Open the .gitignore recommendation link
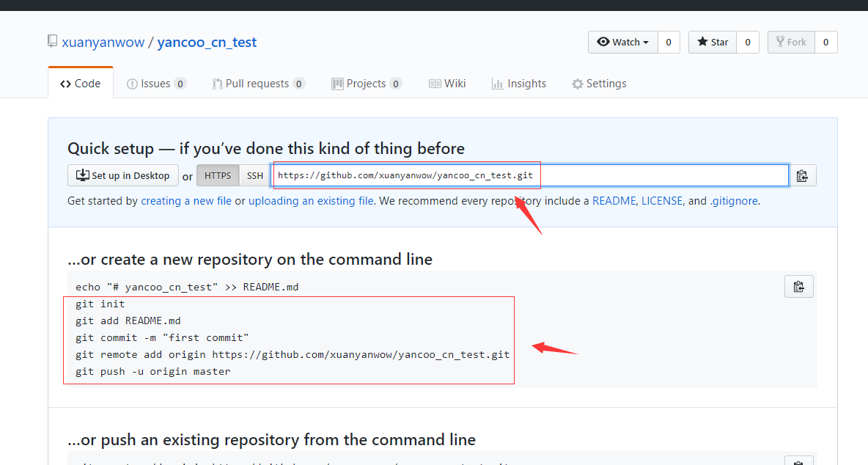The height and width of the screenshot is (465, 868). pos(734,201)
